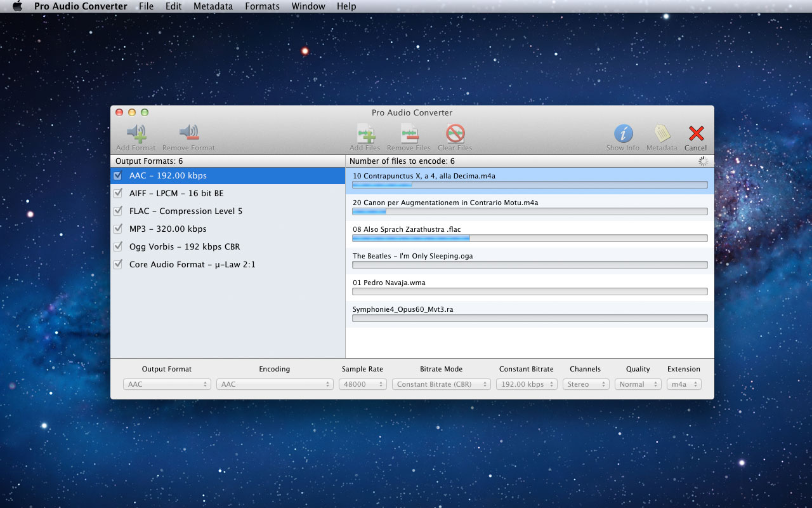Click the Remove Format speaker icon

pyautogui.click(x=188, y=133)
